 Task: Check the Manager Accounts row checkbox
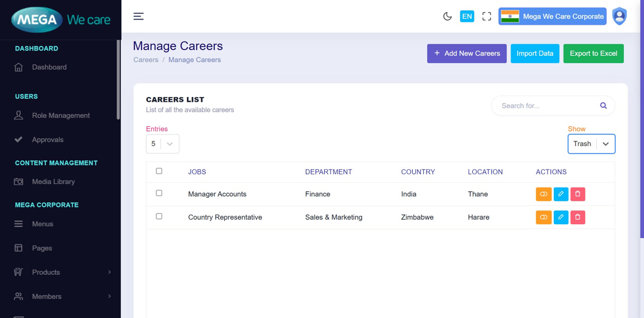pyautogui.click(x=159, y=193)
